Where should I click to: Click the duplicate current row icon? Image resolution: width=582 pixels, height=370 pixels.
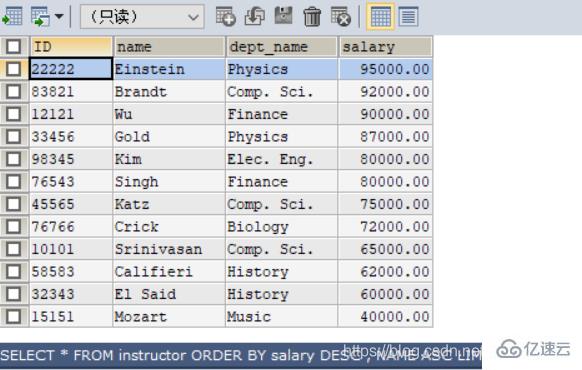[x=255, y=16]
